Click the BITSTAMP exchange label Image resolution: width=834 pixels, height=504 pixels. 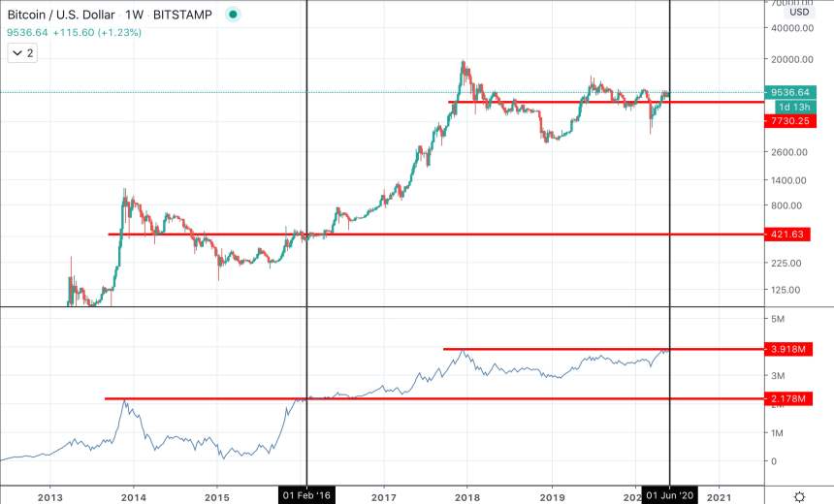(x=182, y=15)
